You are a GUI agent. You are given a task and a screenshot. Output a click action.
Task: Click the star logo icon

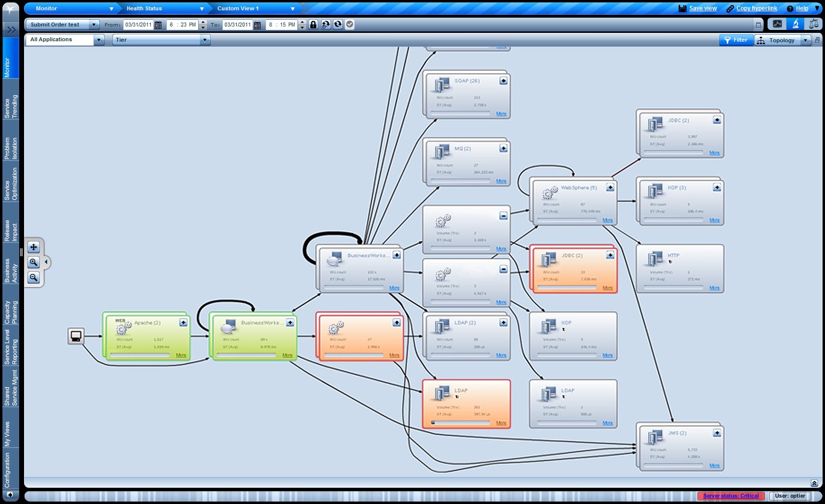(x=10, y=9)
